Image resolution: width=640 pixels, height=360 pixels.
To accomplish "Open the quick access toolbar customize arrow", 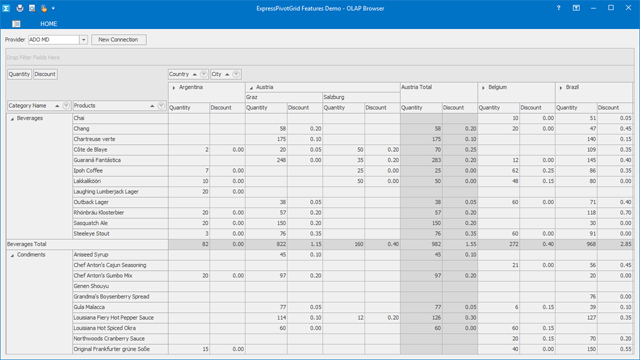I will (53, 8).
